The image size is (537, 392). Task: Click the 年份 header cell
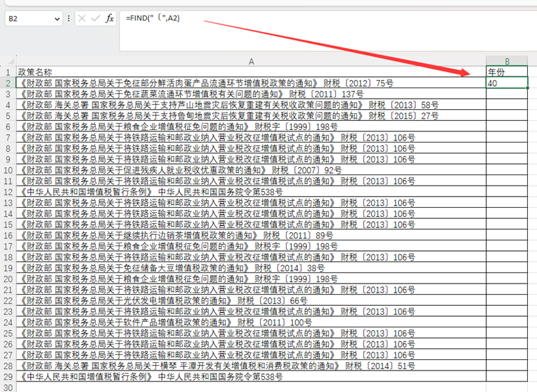(507, 72)
